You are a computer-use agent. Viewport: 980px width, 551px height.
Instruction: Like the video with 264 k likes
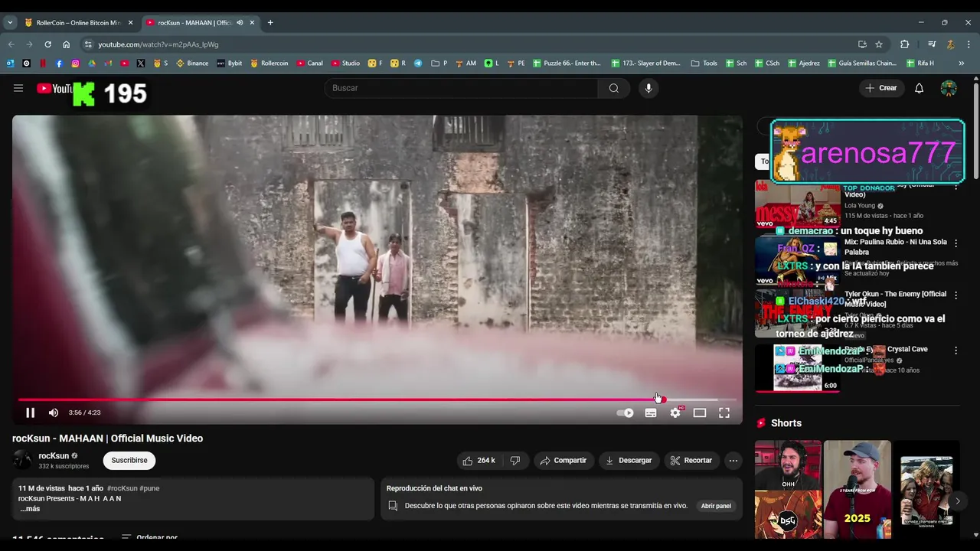click(479, 461)
